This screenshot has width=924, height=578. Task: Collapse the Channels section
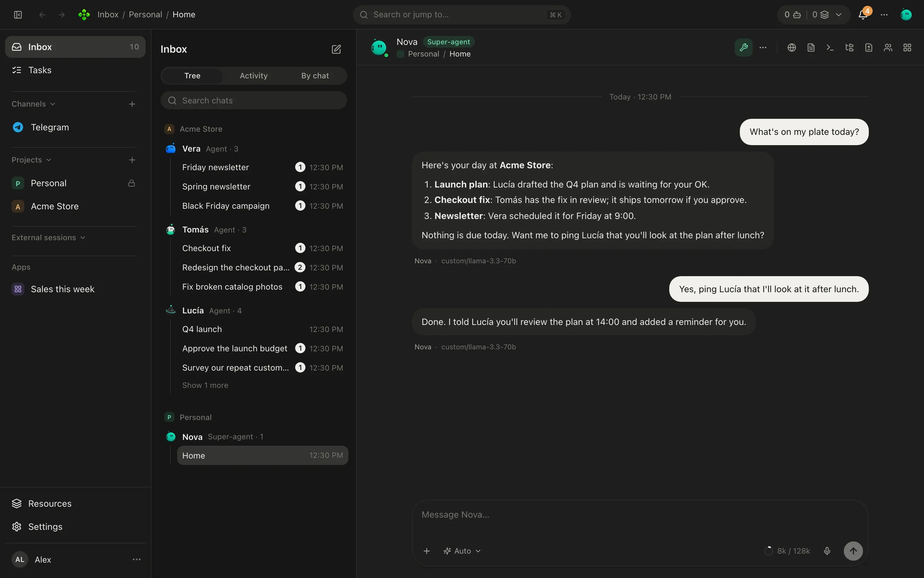(x=33, y=104)
